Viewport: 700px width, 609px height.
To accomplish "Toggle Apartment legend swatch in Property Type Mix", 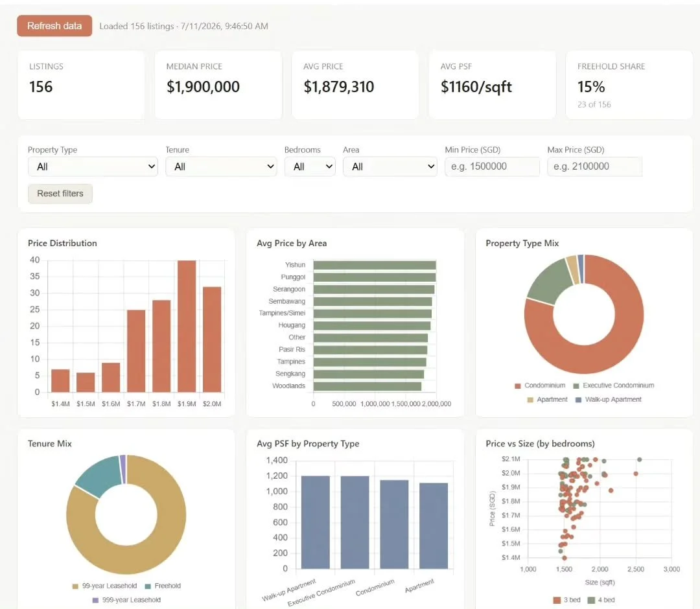I will 530,400.
